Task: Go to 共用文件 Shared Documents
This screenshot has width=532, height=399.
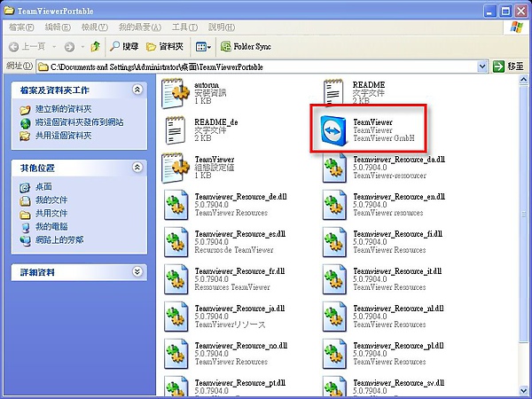Action: tap(51, 214)
